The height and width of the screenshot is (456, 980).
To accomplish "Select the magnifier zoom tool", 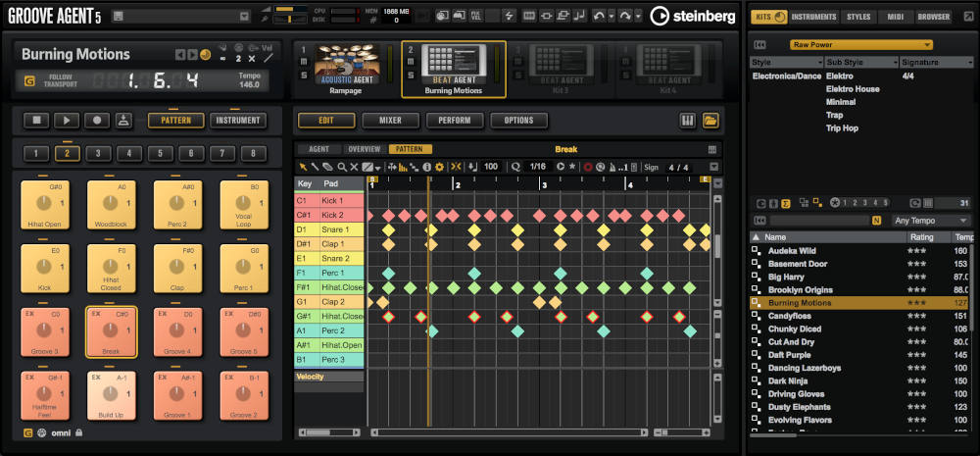I will click(342, 167).
